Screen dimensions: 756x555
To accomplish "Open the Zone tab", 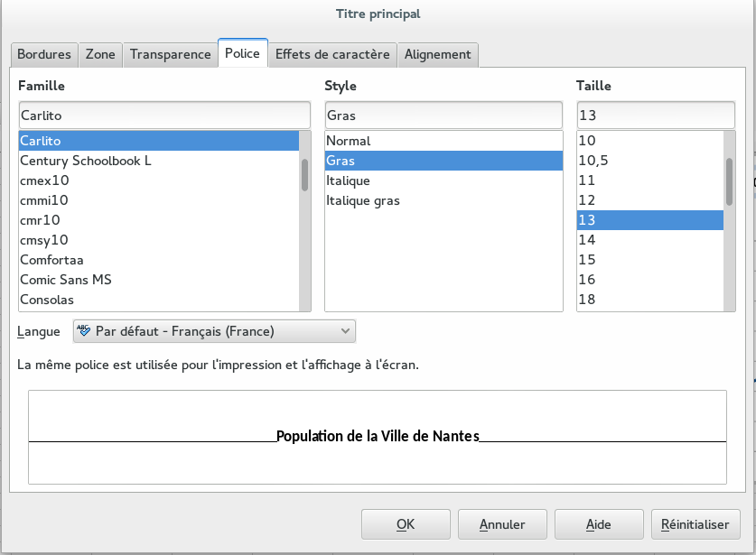I will tap(100, 54).
